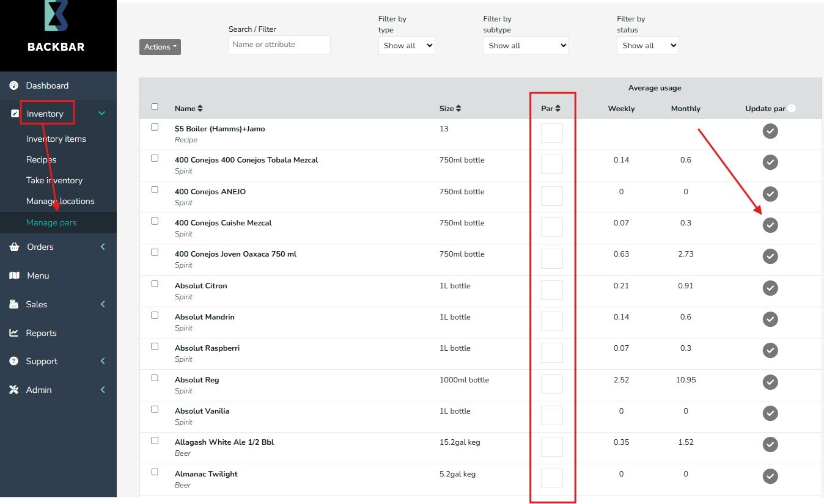824x504 pixels.
Task: Click update par checkmark for Allagash White Ale
Action: (x=770, y=444)
